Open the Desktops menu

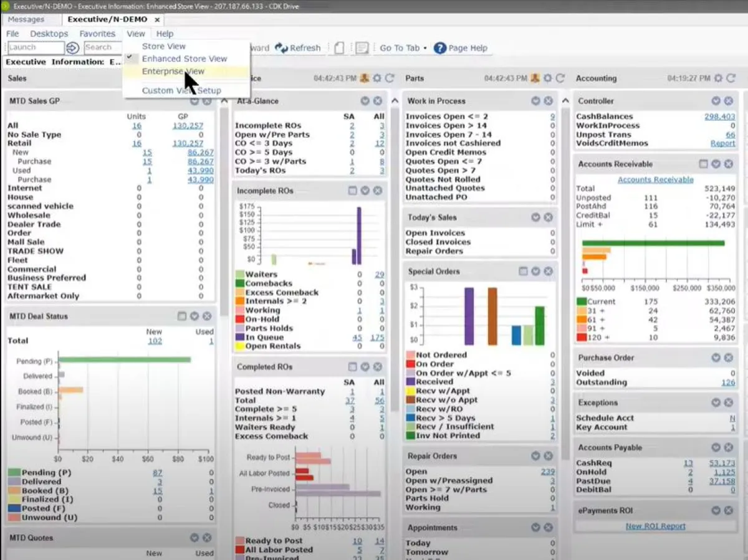pyautogui.click(x=49, y=34)
